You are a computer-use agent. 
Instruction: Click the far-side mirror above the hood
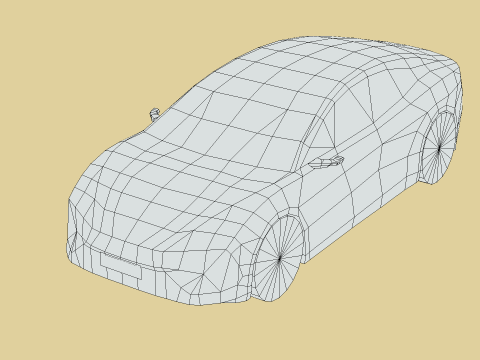(x=154, y=114)
